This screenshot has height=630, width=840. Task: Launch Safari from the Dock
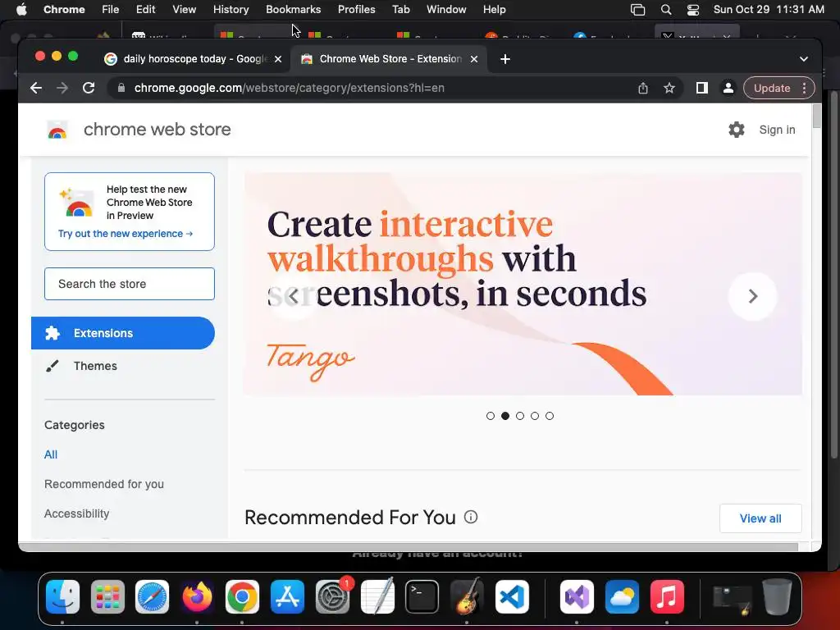[x=152, y=597]
